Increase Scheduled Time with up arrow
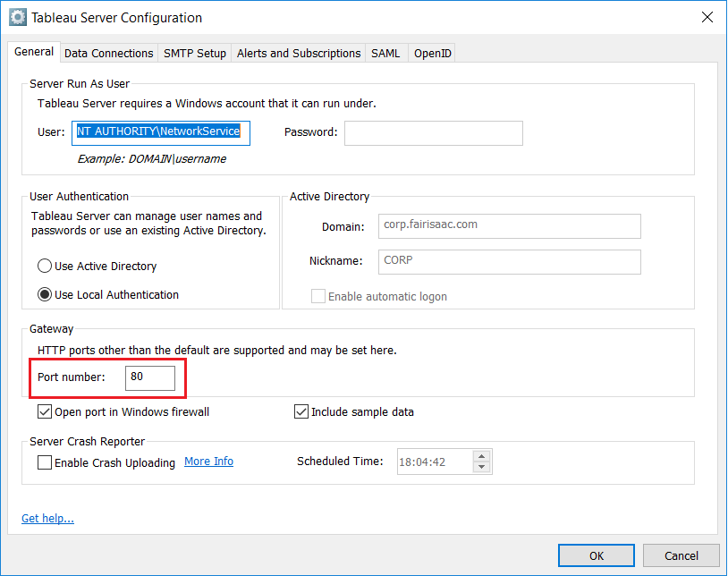The image size is (728, 576). (482, 456)
